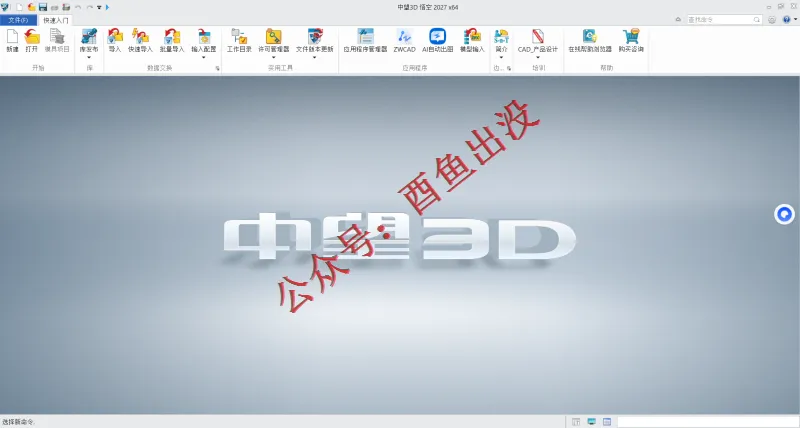The image size is (800, 428).
Task: Expand the 许可管理器 dropdown arrow
Action: tap(273, 57)
